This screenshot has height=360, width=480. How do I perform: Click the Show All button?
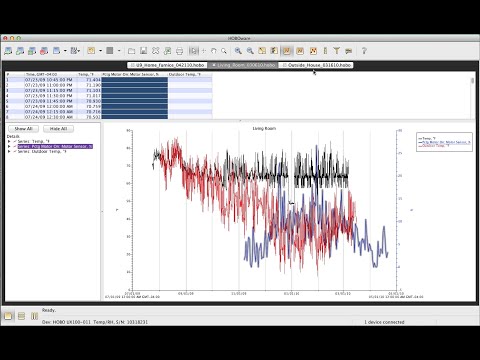(23, 129)
